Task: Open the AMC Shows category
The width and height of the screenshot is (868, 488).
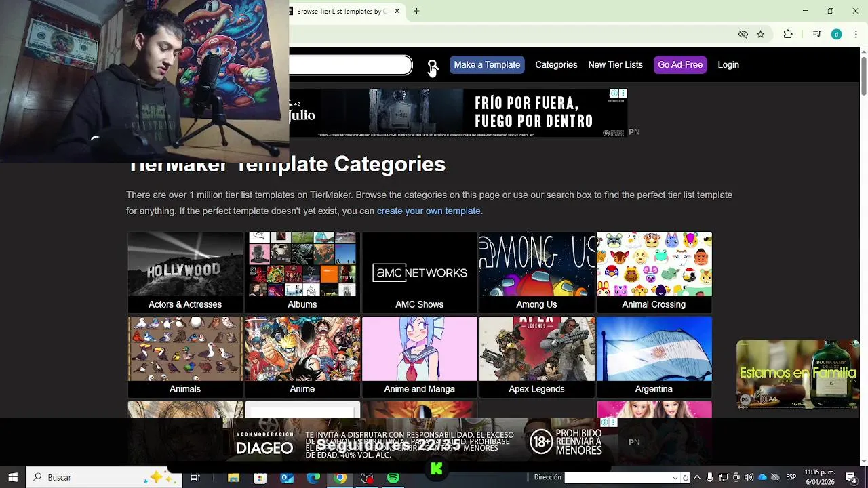Action: (420, 272)
